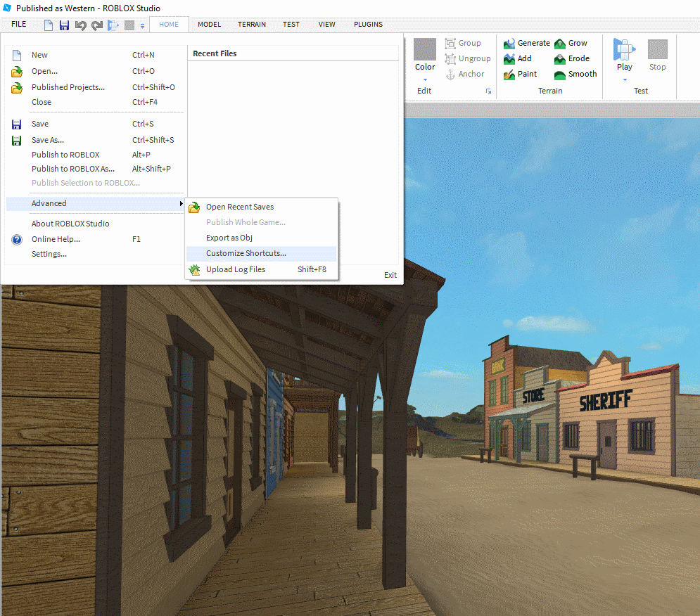Click the Color swatch in Edit group

[x=425, y=49]
